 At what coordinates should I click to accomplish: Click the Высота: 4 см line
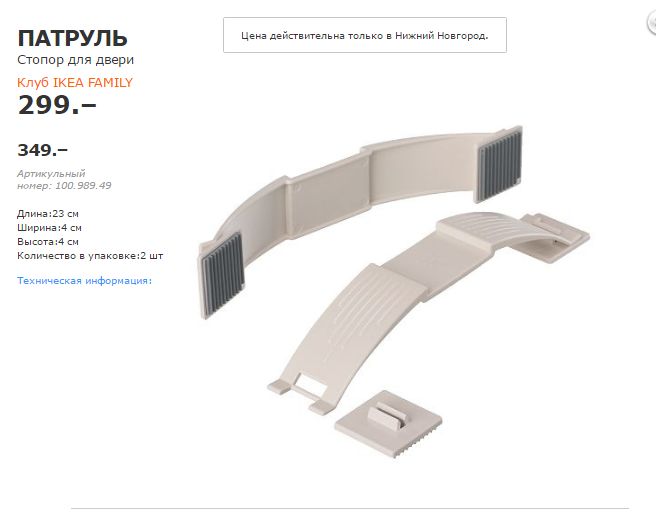(x=48, y=242)
